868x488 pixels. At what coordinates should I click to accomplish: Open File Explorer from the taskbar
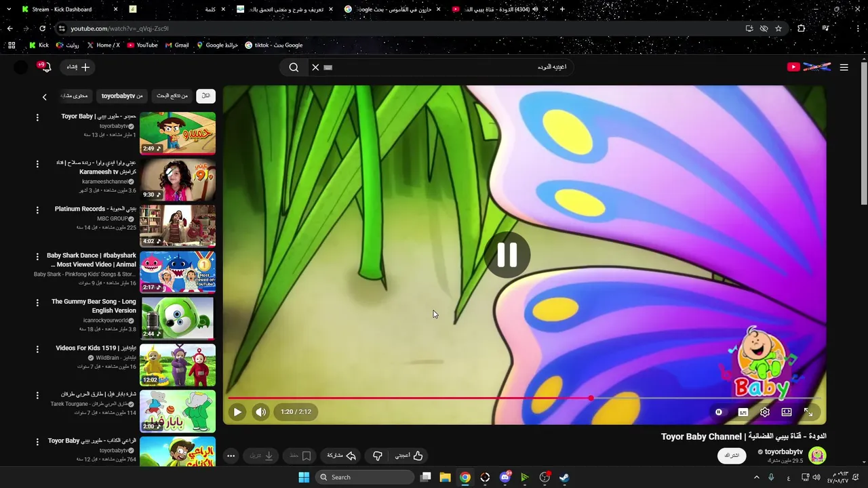pyautogui.click(x=445, y=477)
